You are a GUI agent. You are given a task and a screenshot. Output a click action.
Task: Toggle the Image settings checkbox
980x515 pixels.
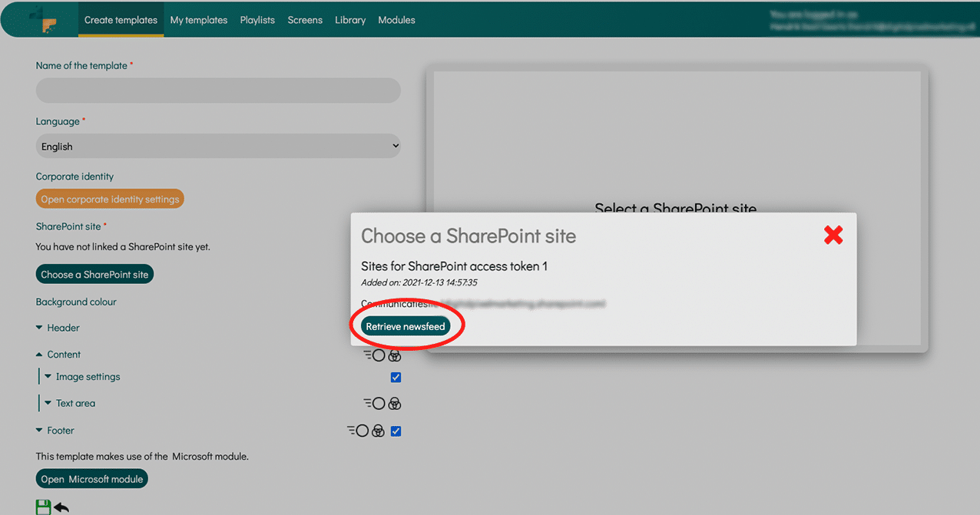(396, 377)
